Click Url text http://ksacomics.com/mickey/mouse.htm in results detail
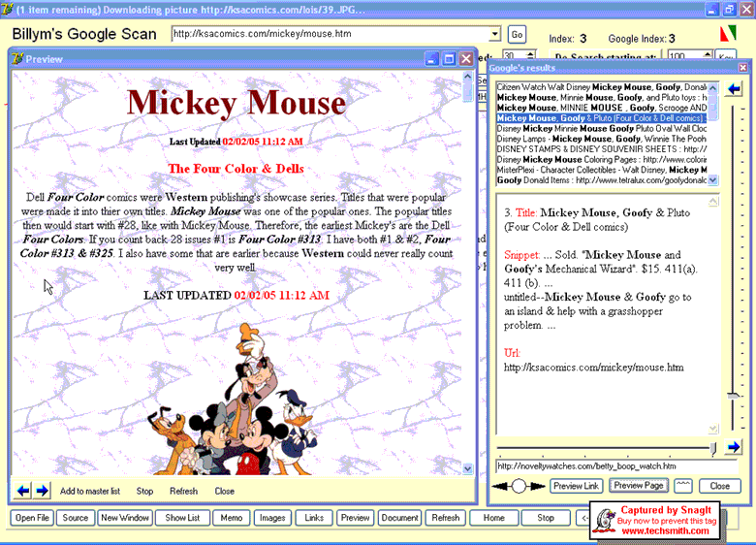The height and width of the screenshot is (545, 756). pos(593,368)
